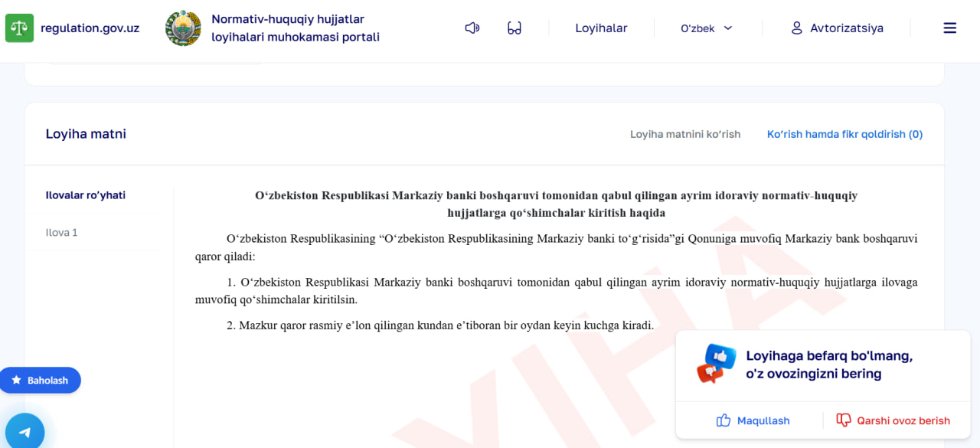
Task: Click the thumbs-up icon next to Maqullash
Action: coord(724,420)
